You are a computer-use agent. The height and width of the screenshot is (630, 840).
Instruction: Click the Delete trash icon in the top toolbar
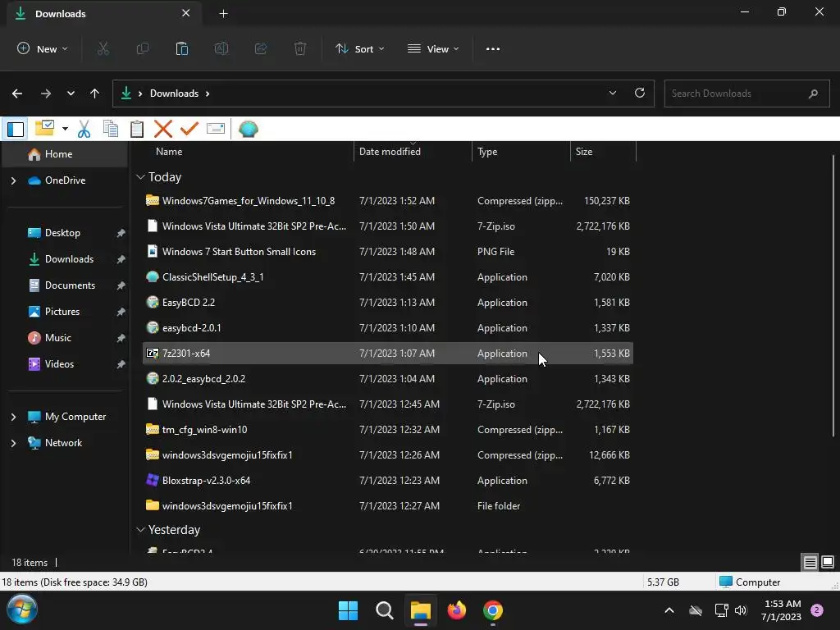point(300,48)
